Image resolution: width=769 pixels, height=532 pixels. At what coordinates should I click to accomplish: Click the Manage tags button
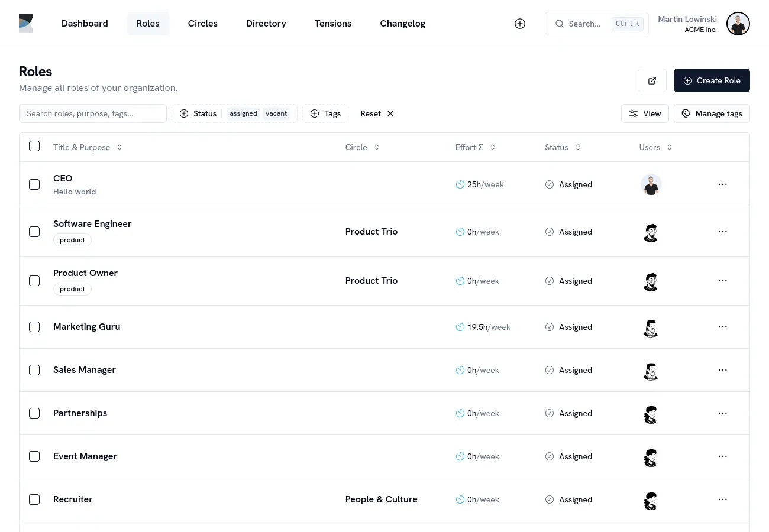(x=712, y=113)
